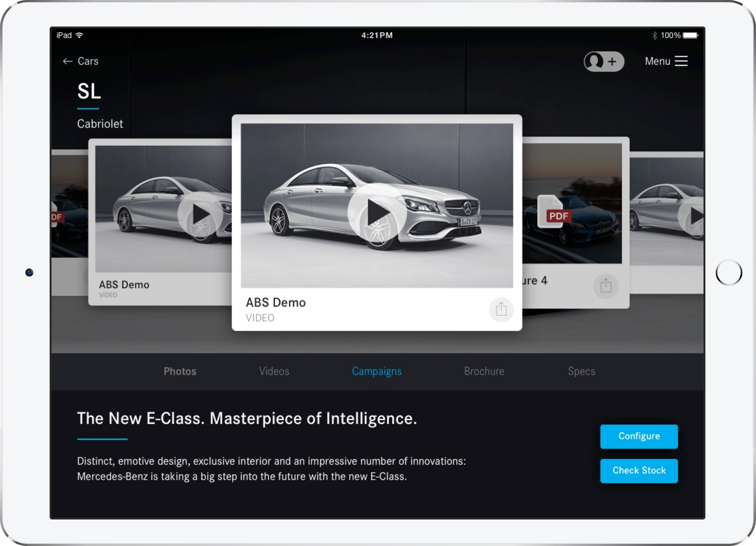Screen dimensions: 756x546
Task: Click the Check Stock button
Action: [x=639, y=471]
